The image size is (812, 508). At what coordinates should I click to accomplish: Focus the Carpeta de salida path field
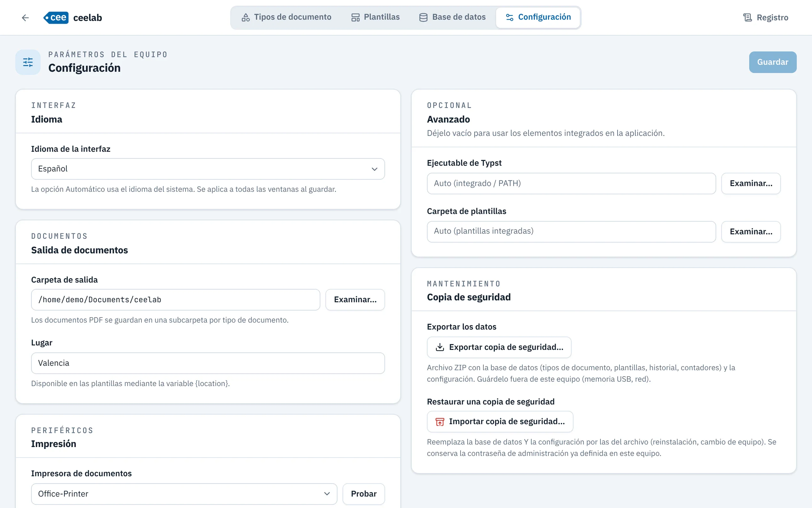pyautogui.click(x=175, y=299)
